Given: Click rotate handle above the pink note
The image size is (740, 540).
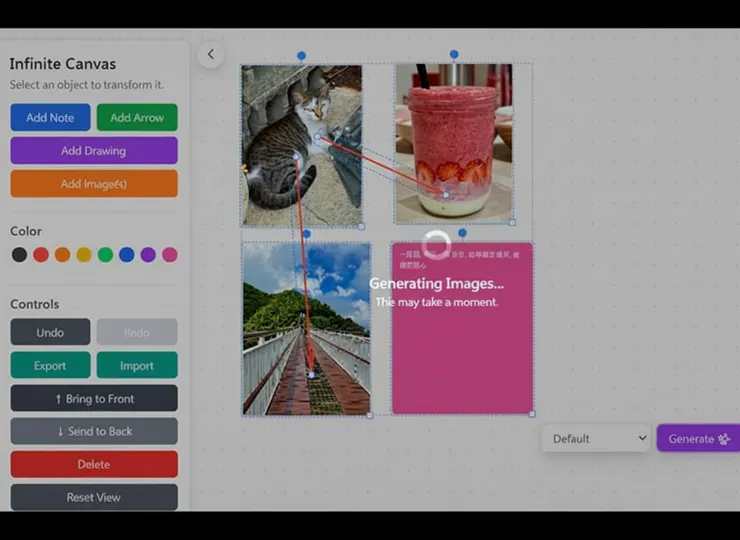Looking at the screenshot, I should click(462, 233).
